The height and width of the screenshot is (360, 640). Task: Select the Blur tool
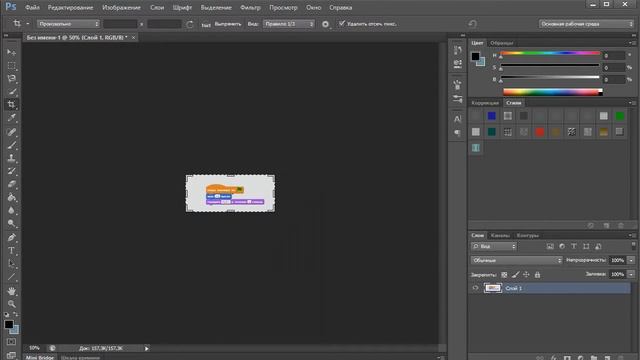pos(11,210)
